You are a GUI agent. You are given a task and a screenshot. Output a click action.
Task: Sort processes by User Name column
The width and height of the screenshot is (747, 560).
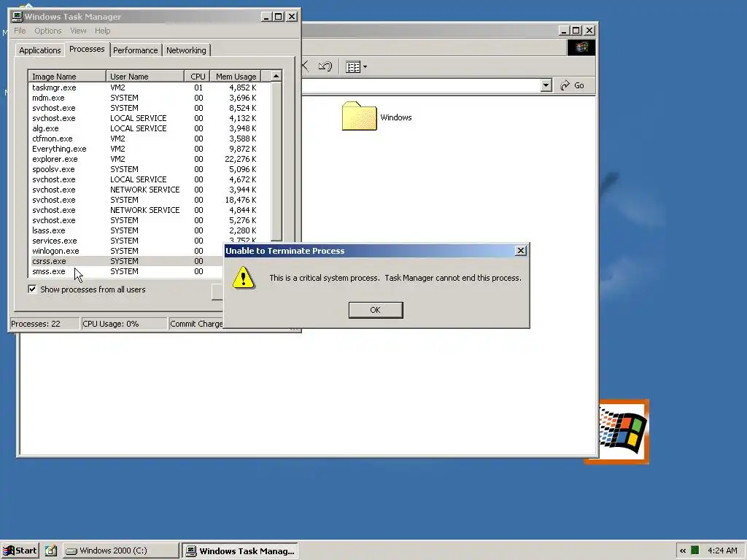(x=145, y=76)
